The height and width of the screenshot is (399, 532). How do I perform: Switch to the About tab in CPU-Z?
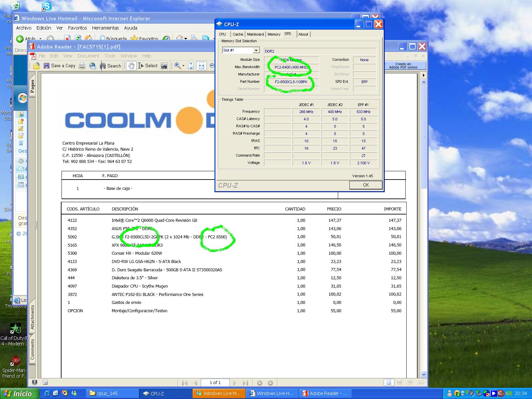[303, 34]
